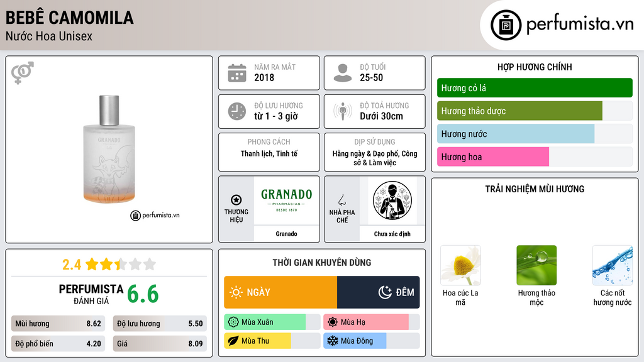Click the Chưa xác định perfumer label
Screen dimensions: 644x362
392,234
